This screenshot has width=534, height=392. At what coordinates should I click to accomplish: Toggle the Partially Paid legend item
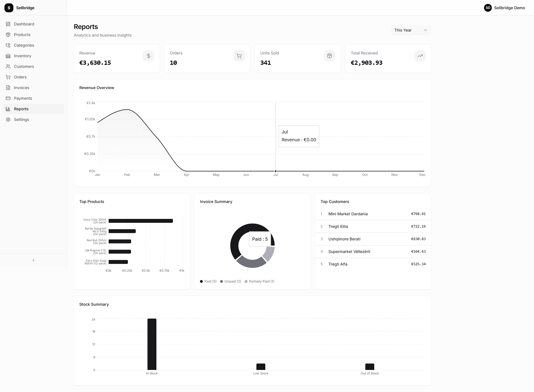point(259,281)
